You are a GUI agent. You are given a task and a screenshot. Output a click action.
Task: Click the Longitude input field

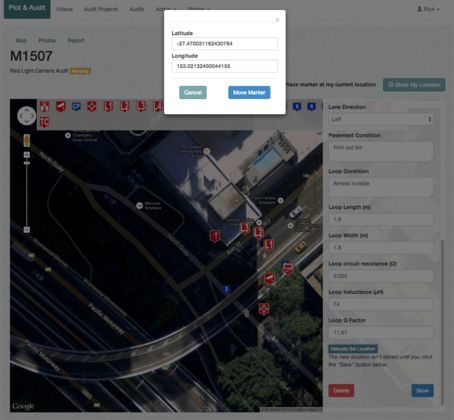225,66
